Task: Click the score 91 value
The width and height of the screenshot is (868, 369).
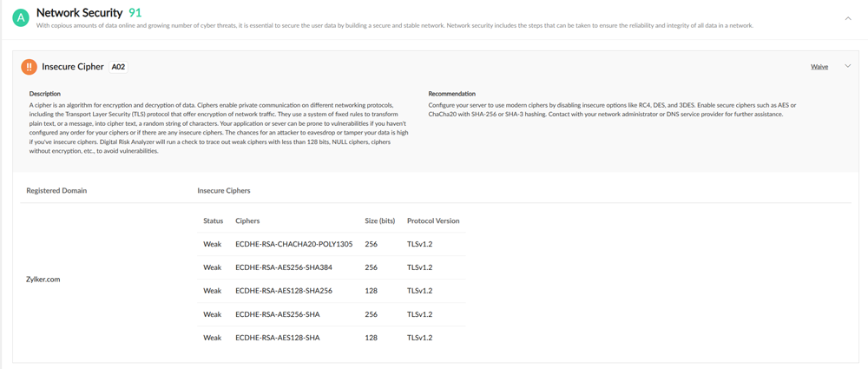Action: pyautogui.click(x=135, y=12)
